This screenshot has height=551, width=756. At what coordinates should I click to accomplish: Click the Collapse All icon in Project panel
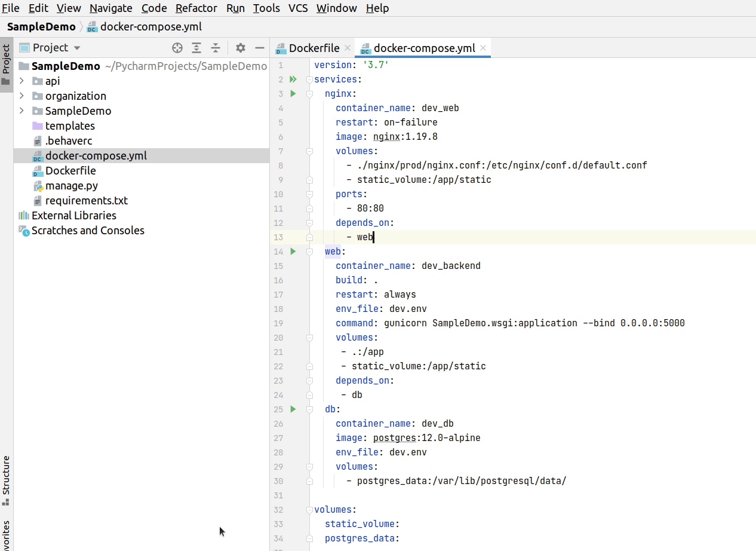(x=216, y=48)
